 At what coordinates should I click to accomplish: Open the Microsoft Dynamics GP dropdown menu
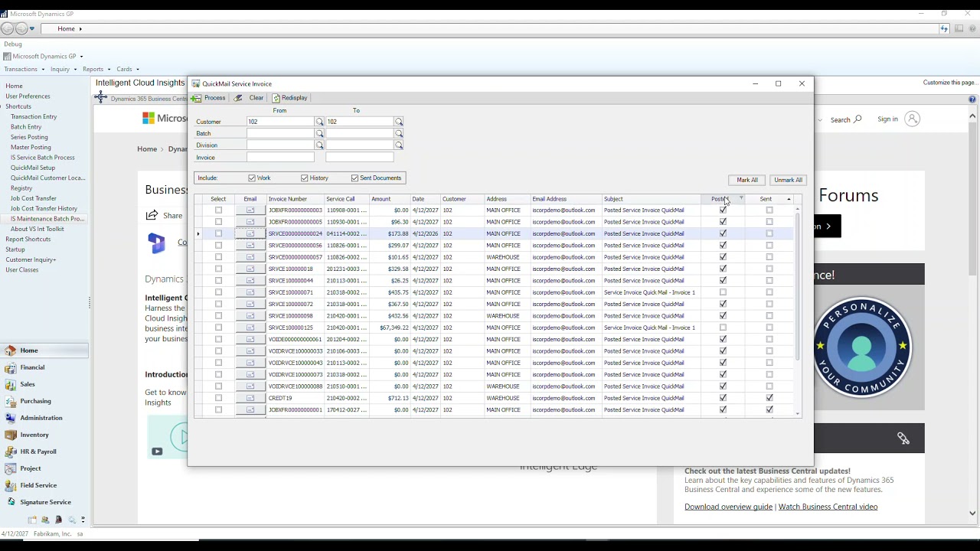pyautogui.click(x=81, y=57)
